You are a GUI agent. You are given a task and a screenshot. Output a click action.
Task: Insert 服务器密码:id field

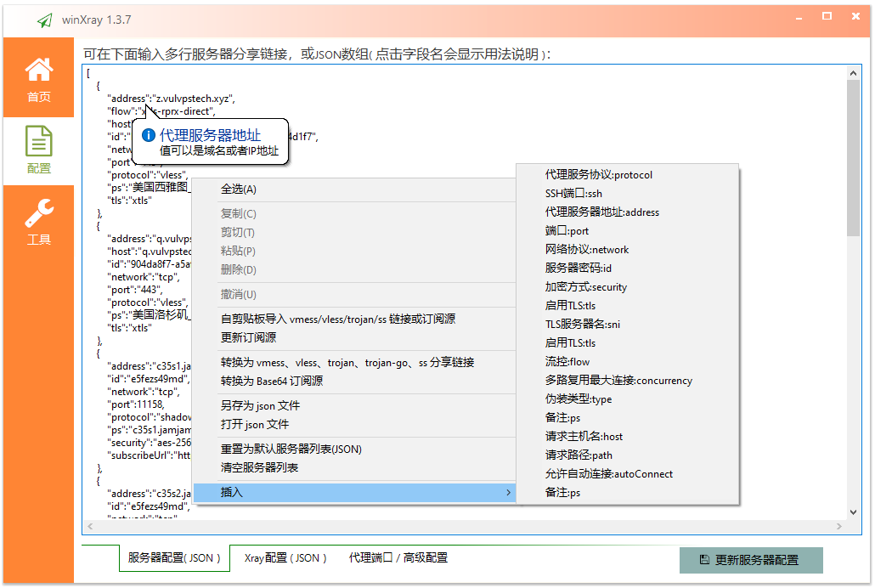[x=627, y=268]
